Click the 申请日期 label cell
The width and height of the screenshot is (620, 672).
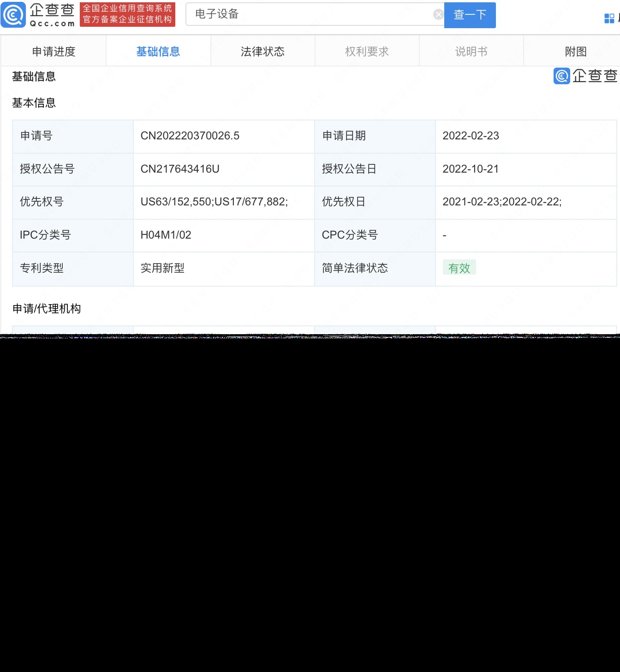pyautogui.click(x=375, y=136)
